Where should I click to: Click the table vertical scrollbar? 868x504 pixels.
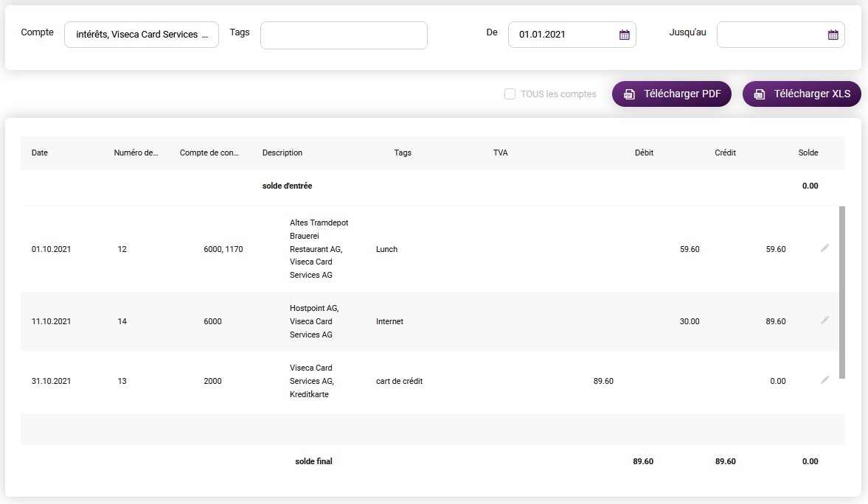(842, 293)
